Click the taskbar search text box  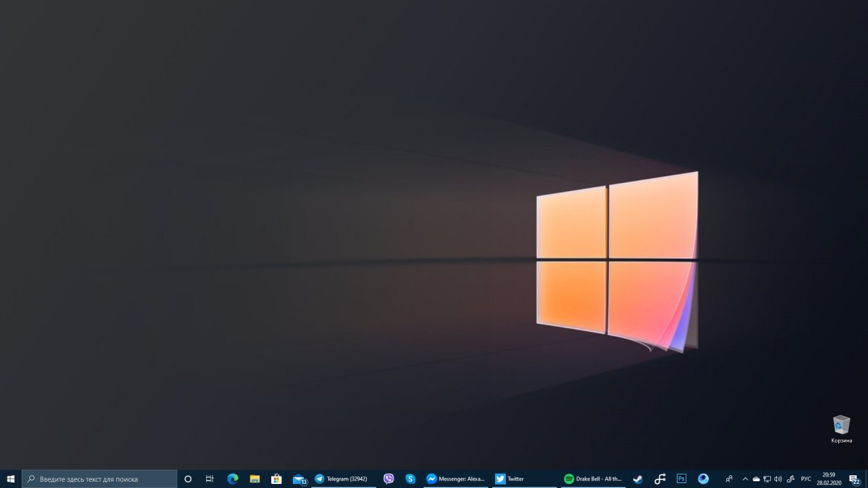(x=100, y=479)
